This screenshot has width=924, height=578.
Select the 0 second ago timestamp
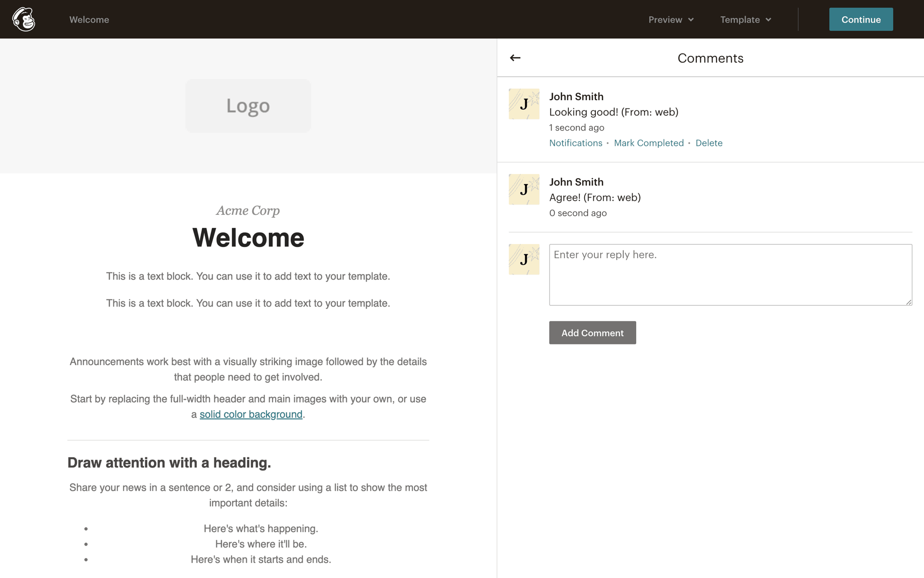point(578,213)
